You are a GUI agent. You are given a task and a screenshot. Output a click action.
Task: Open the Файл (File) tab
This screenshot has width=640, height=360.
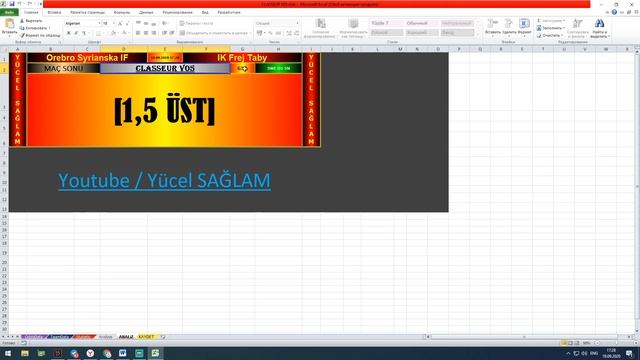tap(9, 12)
